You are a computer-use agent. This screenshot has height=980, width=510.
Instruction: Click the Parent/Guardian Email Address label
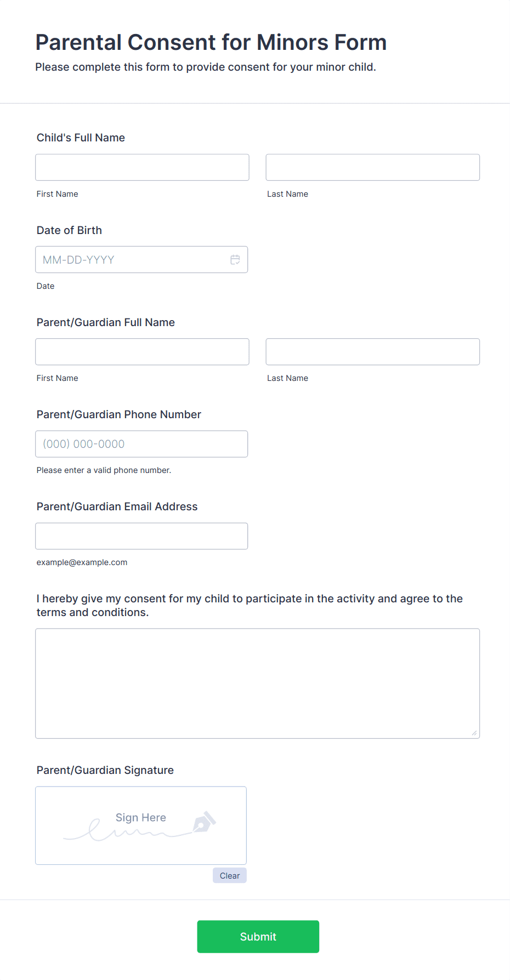coord(117,506)
